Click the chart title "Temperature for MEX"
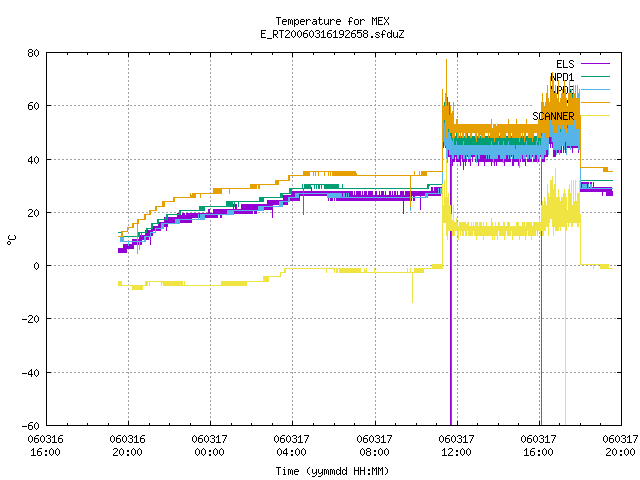 332,21
